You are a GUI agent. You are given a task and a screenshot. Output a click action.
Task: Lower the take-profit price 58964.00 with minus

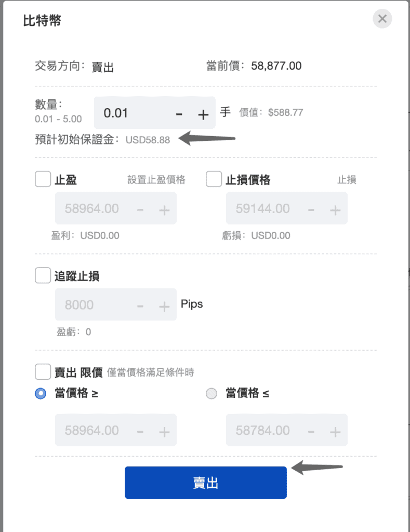[140, 210]
